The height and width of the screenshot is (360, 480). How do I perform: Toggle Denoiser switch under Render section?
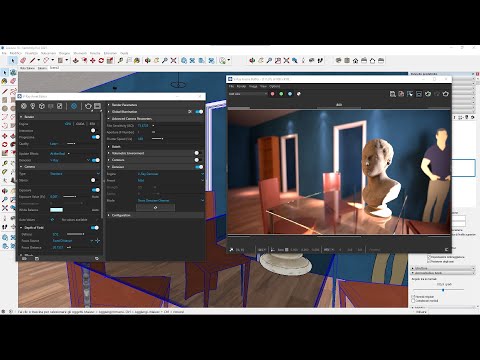pos(96,160)
